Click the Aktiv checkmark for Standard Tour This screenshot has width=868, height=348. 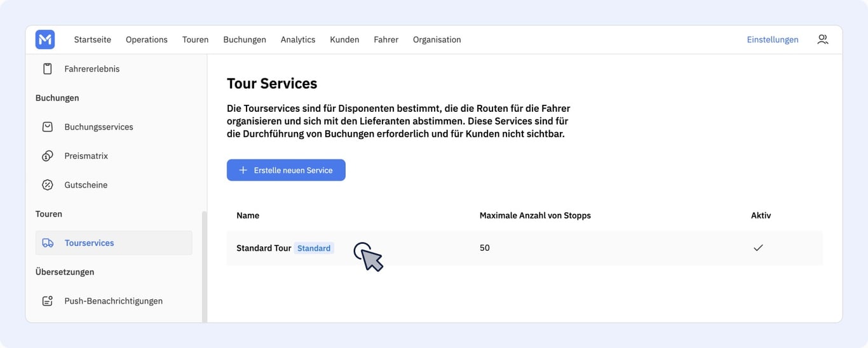758,248
